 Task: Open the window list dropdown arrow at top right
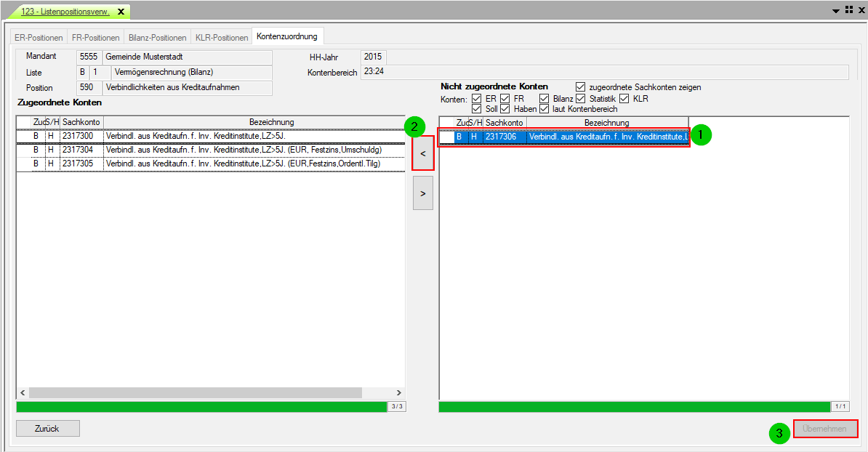point(836,11)
